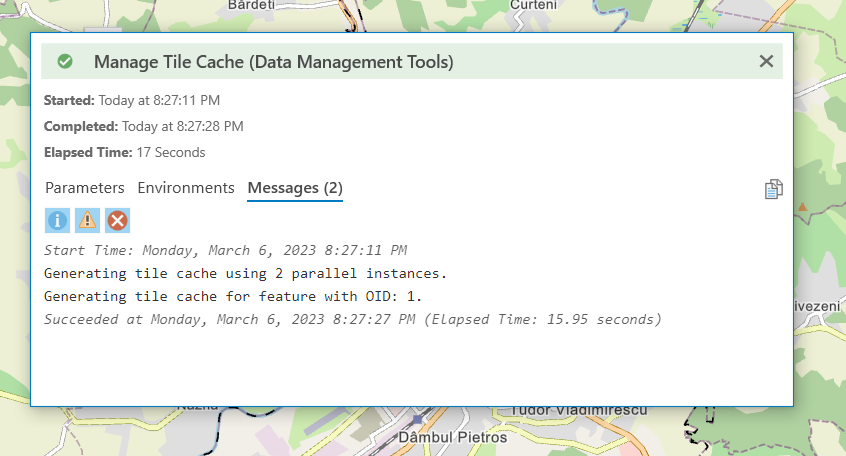Click the Start Time message line
The width and height of the screenshot is (846, 456).
tap(225, 250)
